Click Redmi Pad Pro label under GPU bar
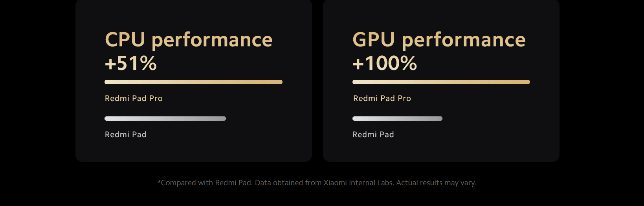This screenshot has width=644, height=206. point(382,98)
